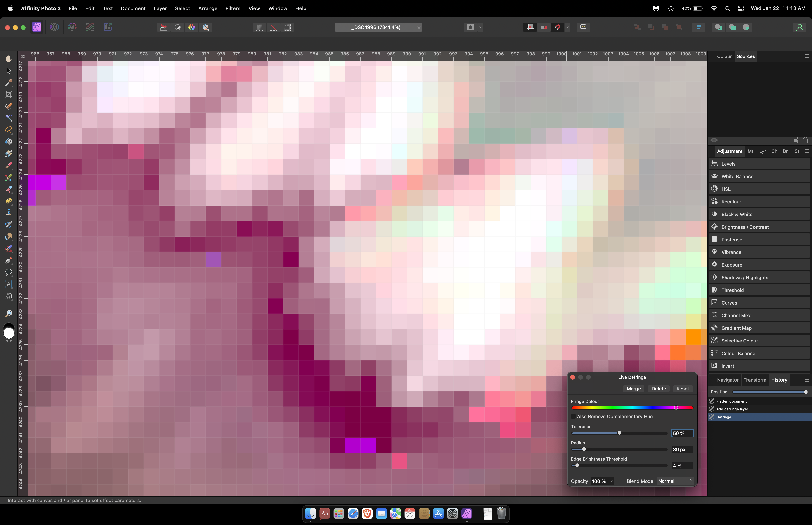Click the Levels adjustment icon
812x525 pixels.
point(714,164)
